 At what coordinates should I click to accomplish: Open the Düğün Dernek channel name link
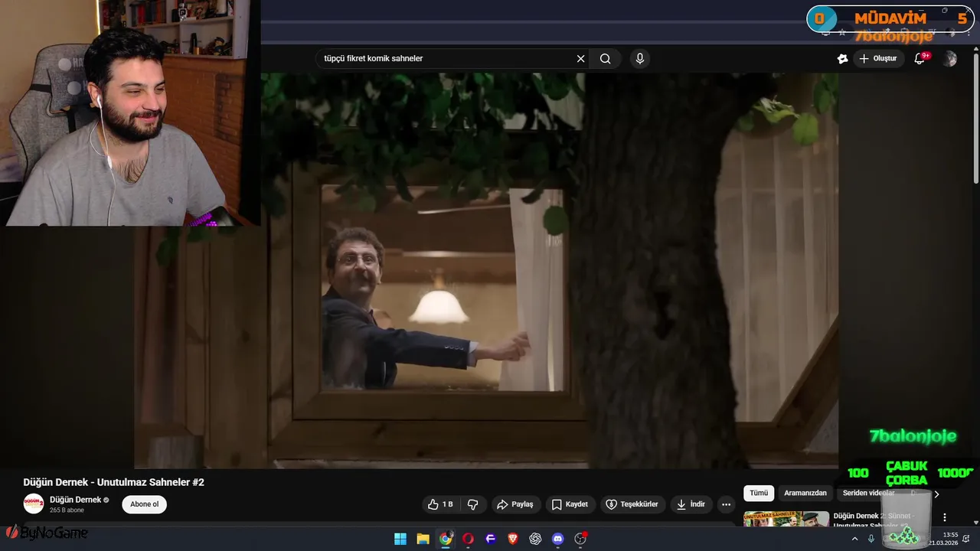(x=76, y=500)
